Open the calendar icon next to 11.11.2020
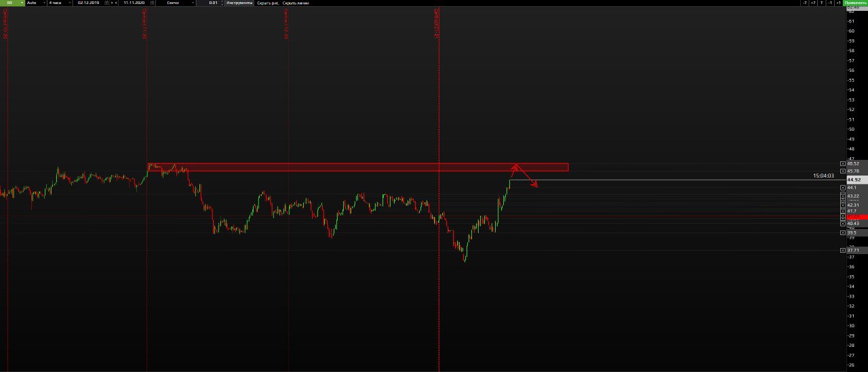The height and width of the screenshot is (372, 868). tap(153, 3)
